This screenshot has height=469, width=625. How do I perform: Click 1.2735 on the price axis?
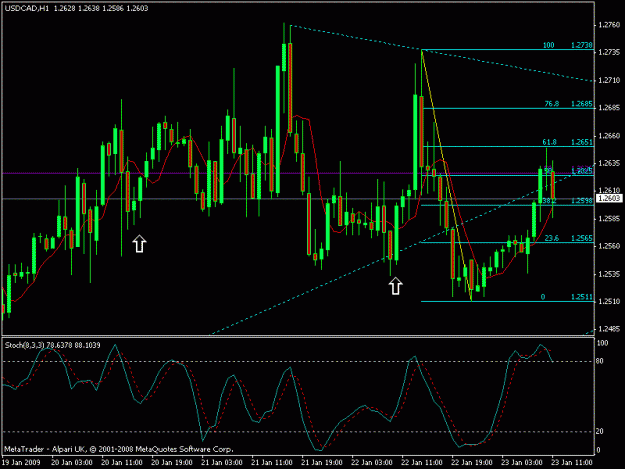tap(609, 53)
